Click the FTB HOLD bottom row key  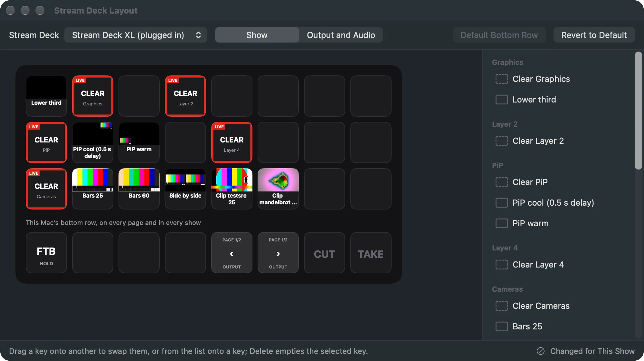point(46,253)
